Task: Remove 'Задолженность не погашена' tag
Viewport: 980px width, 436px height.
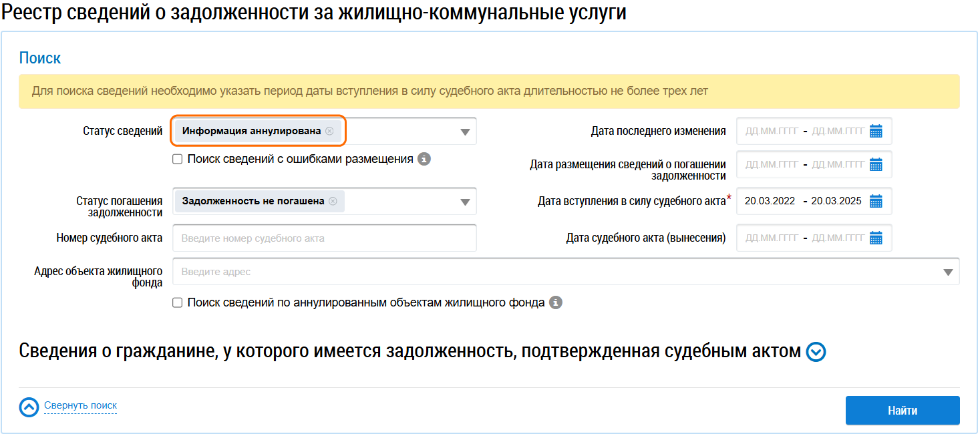Action: pyautogui.click(x=333, y=201)
